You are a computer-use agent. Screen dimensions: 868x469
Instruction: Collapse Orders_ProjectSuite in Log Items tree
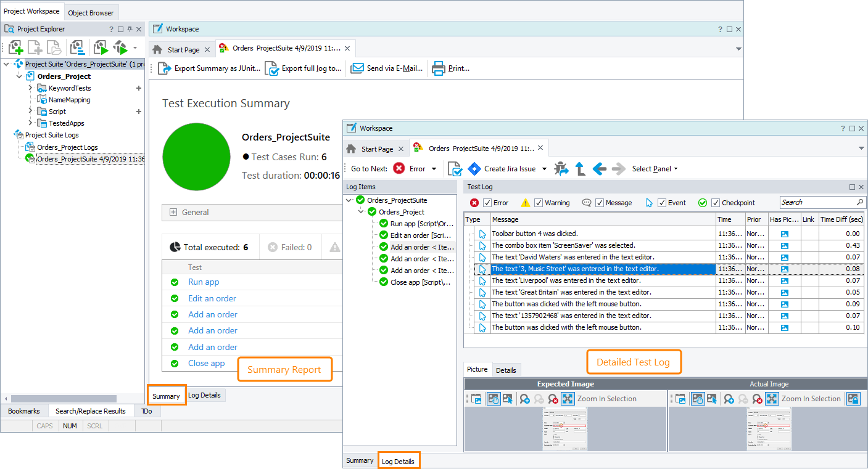[x=350, y=200]
